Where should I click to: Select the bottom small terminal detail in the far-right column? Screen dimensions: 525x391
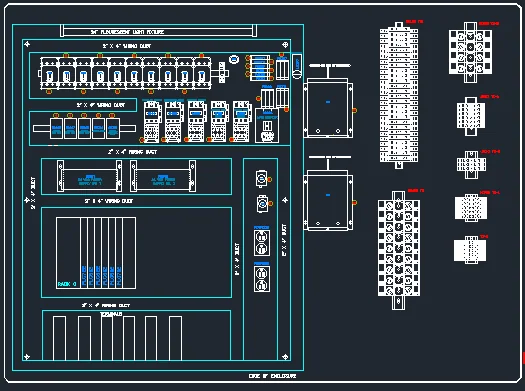(x=470, y=250)
